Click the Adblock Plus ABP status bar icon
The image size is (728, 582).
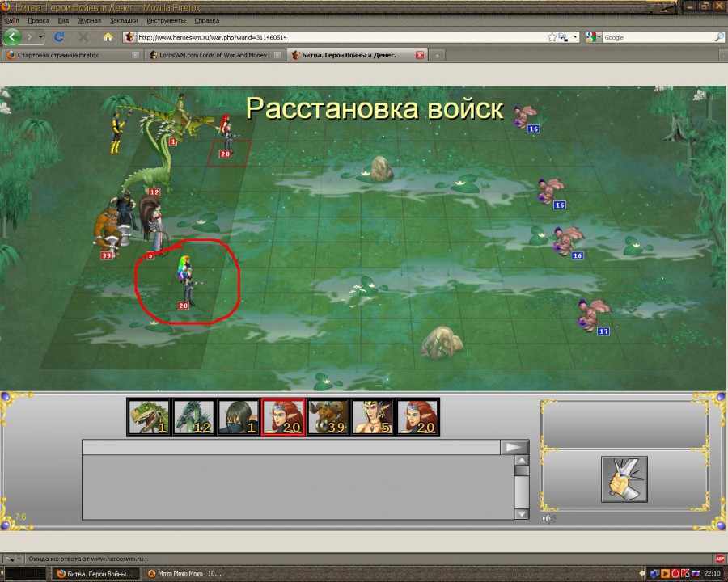coord(720,559)
